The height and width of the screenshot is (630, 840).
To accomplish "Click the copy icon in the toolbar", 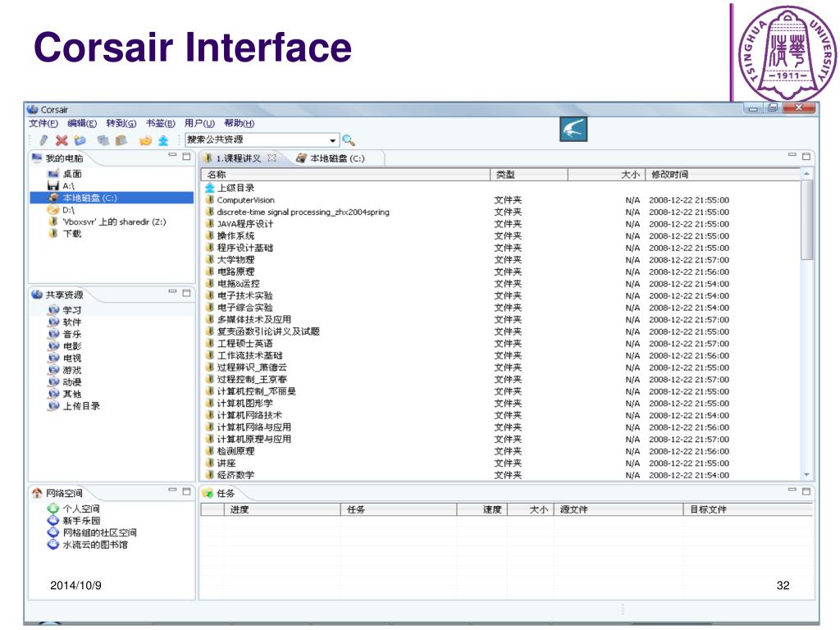I will [x=103, y=140].
